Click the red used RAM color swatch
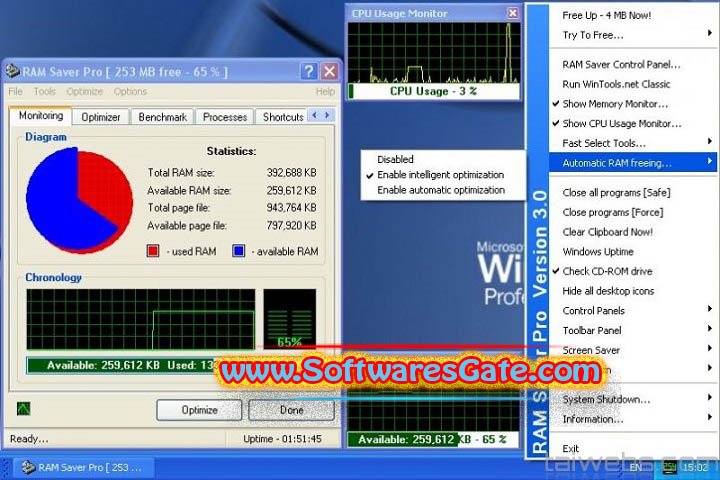This screenshot has width=720, height=480. click(153, 251)
